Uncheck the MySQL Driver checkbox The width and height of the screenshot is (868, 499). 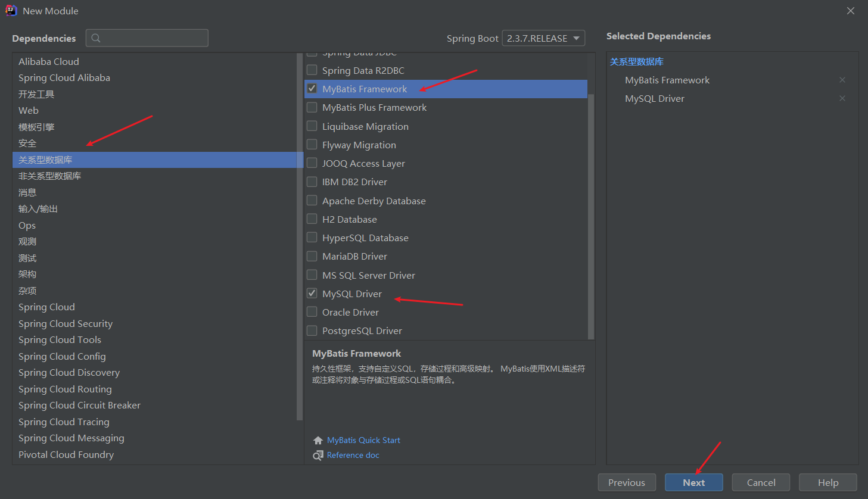(x=312, y=294)
